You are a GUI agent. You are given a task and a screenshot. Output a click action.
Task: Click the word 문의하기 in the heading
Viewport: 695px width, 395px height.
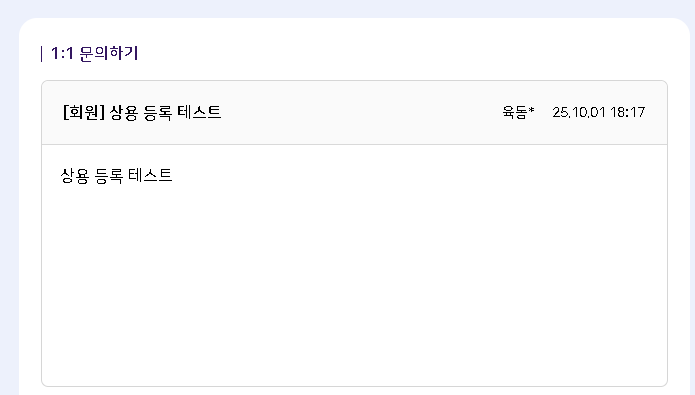[109, 54]
